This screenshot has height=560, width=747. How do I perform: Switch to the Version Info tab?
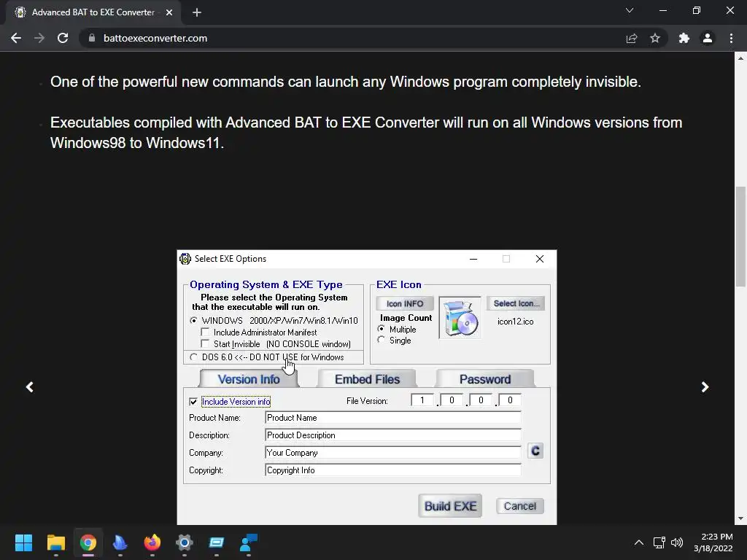(249, 379)
